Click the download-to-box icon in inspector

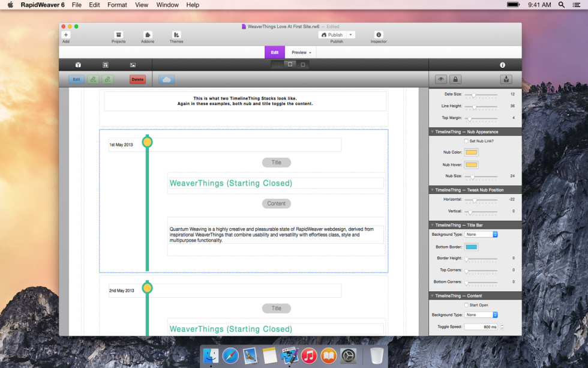[506, 79]
